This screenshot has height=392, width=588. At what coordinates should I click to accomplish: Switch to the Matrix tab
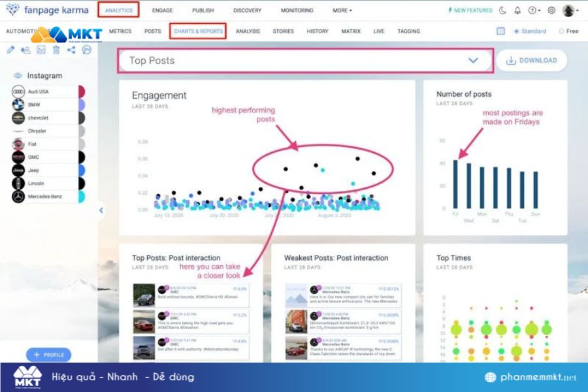coord(351,31)
